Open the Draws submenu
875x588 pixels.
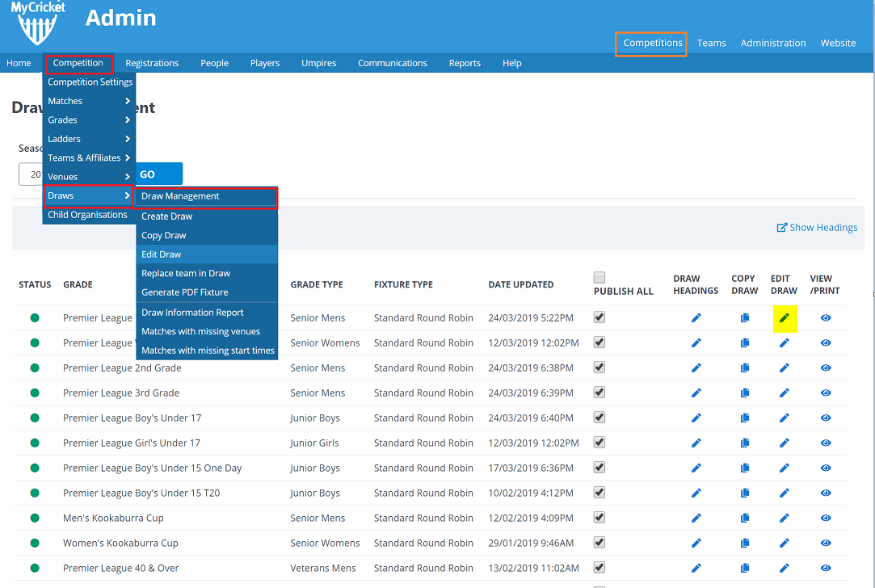coord(89,195)
